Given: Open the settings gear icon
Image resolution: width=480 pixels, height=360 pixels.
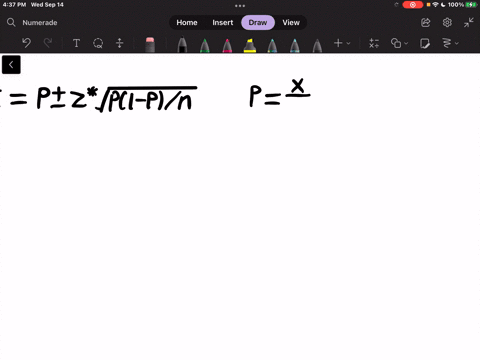Looking at the screenshot, I should (447, 23).
